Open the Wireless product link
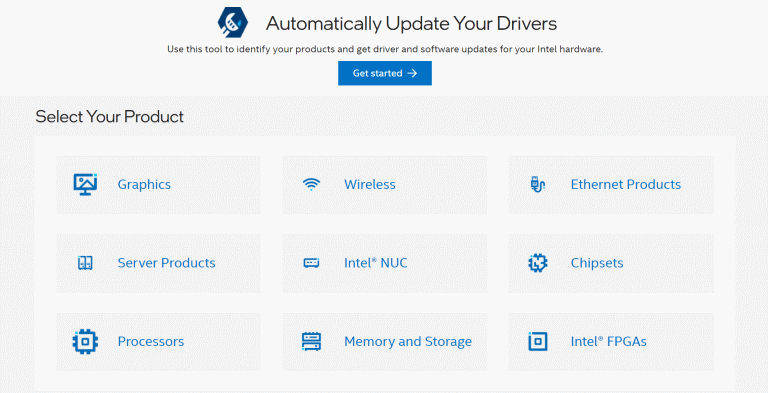Screen dimensions: 768x393 370,185
